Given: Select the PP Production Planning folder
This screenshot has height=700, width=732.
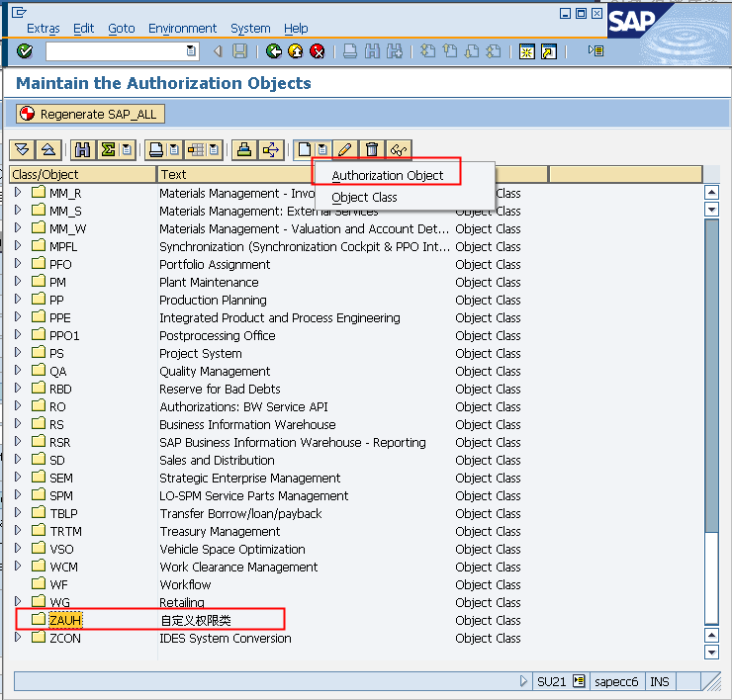Looking at the screenshot, I should coord(39,300).
